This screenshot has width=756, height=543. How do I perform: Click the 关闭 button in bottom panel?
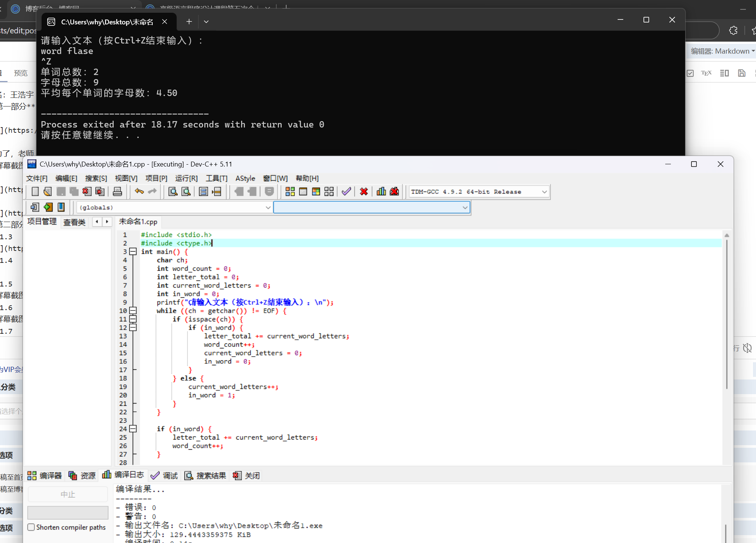[x=247, y=475]
